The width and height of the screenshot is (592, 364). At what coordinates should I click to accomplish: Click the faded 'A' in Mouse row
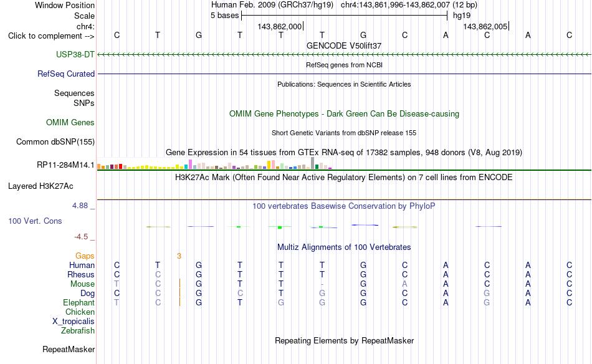click(x=404, y=284)
